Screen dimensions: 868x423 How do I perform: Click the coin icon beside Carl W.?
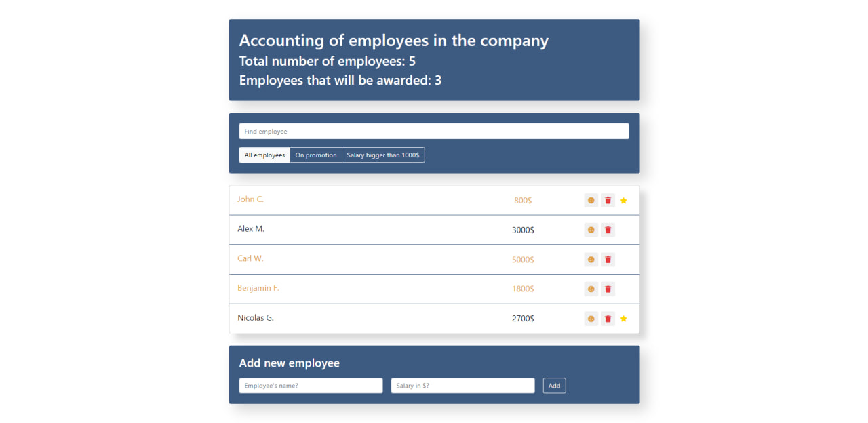pyautogui.click(x=591, y=259)
